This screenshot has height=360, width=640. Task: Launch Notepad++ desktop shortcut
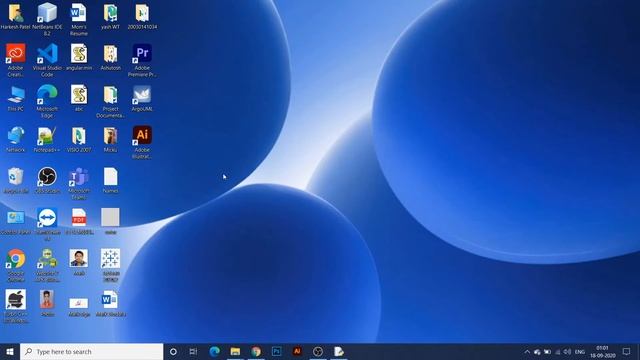[x=47, y=136]
